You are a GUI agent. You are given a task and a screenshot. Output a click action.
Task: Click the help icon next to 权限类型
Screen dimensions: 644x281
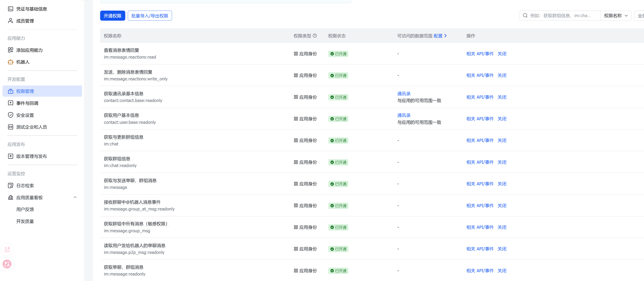(x=315, y=36)
